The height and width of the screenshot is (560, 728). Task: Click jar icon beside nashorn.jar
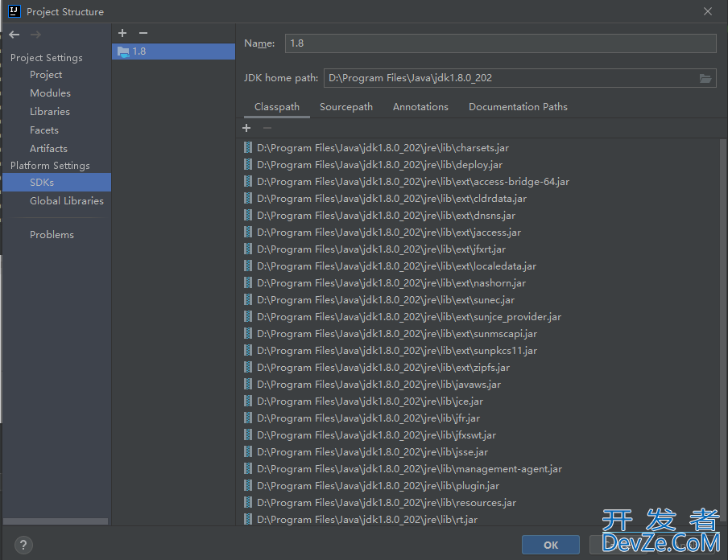pyautogui.click(x=248, y=283)
